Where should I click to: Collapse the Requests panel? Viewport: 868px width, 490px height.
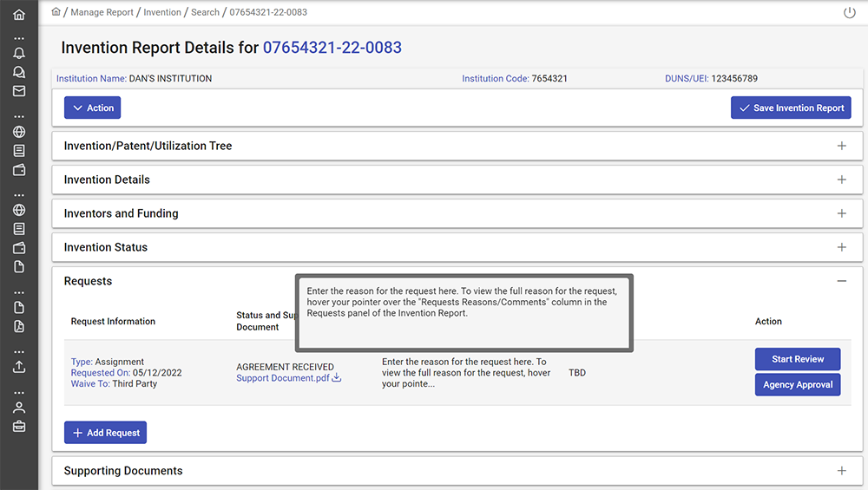(841, 281)
